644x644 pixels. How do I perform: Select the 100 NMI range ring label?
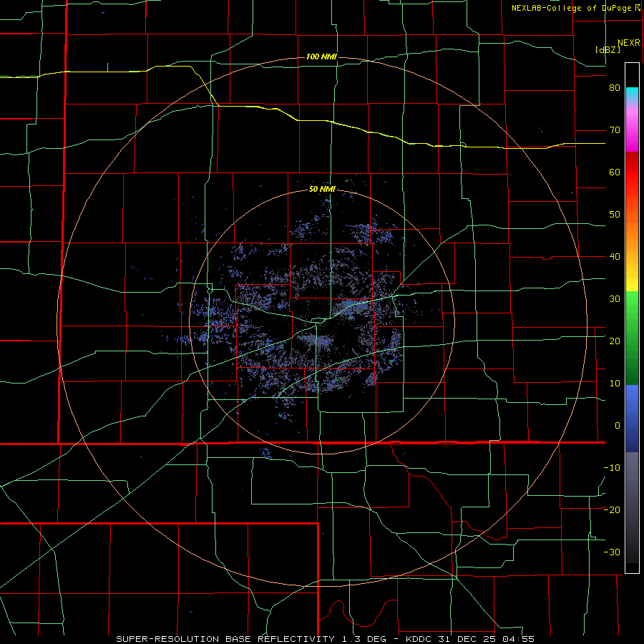321,57
